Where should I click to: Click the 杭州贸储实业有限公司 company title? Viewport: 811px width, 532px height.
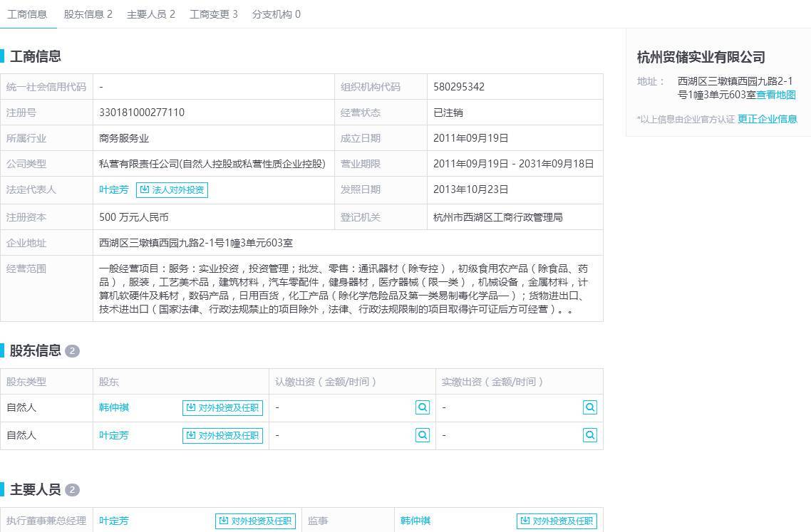701,57
